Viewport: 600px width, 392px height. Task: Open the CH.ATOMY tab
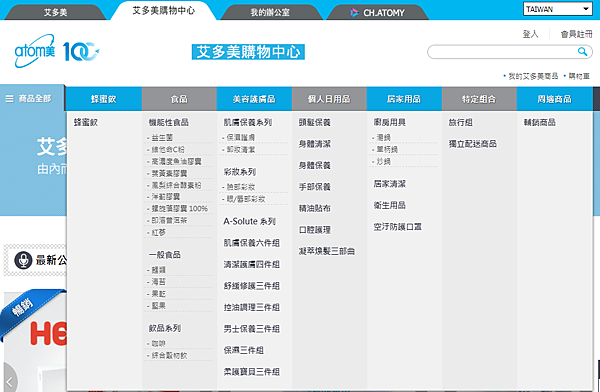[377, 12]
